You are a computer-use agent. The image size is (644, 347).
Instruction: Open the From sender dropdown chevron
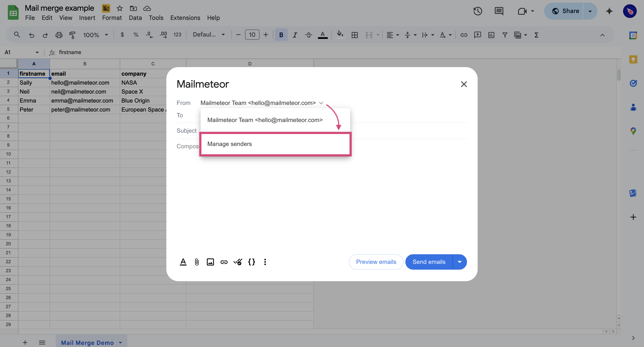(321, 103)
